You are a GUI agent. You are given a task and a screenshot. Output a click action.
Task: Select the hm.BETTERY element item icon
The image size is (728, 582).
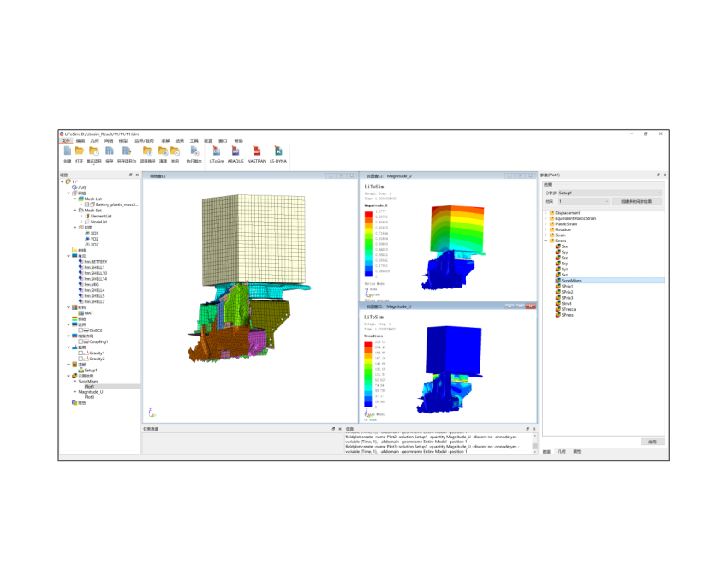(81, 262)
